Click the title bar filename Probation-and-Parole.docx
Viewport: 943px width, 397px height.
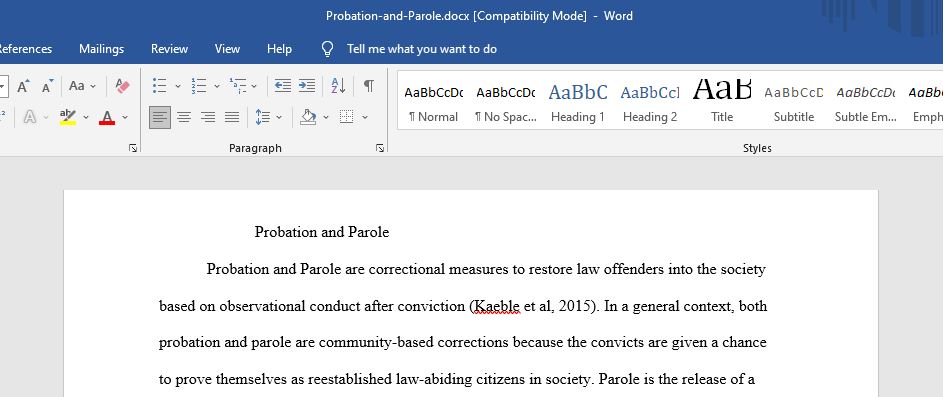point(398,16)
